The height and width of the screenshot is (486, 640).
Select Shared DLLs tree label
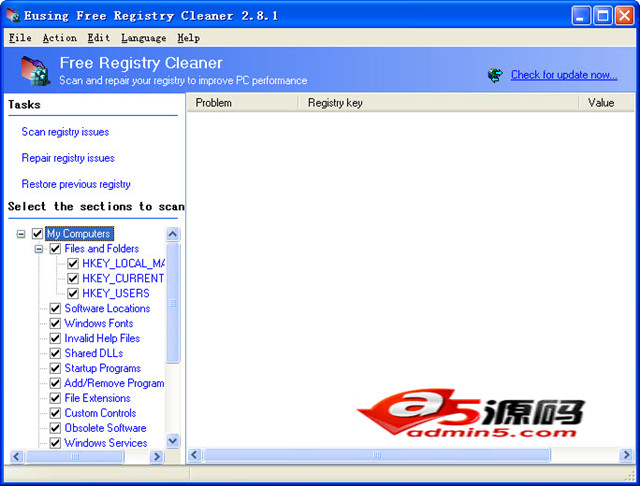(94, 353)
